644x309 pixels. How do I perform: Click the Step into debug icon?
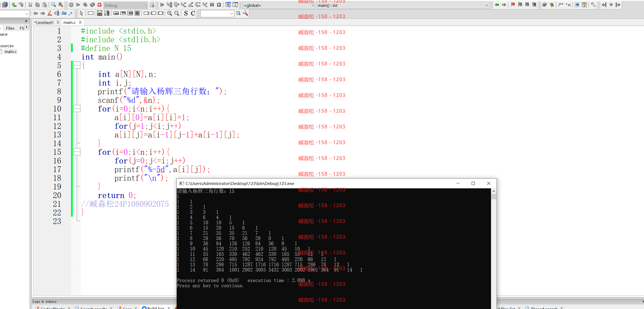(184, 5)
